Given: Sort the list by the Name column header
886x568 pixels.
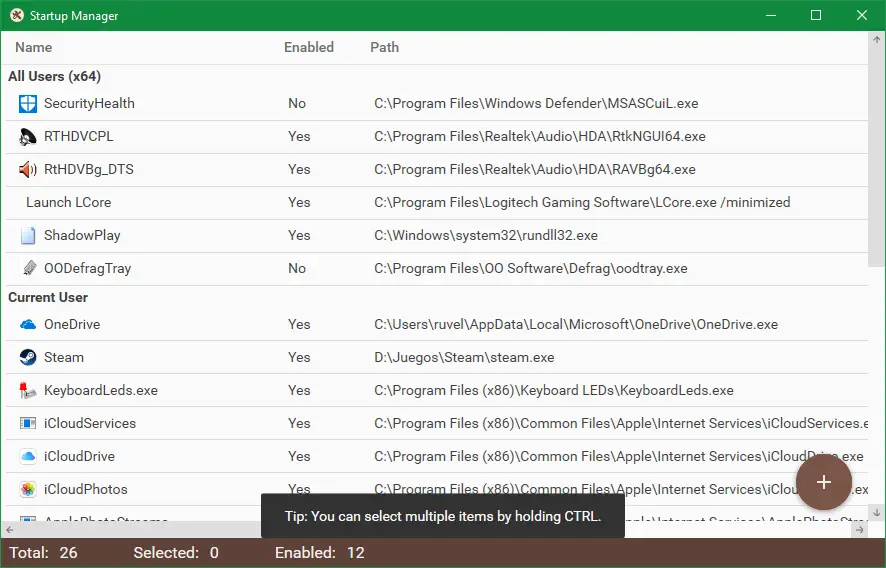Looking at the screenshot, I should (34, 47).
